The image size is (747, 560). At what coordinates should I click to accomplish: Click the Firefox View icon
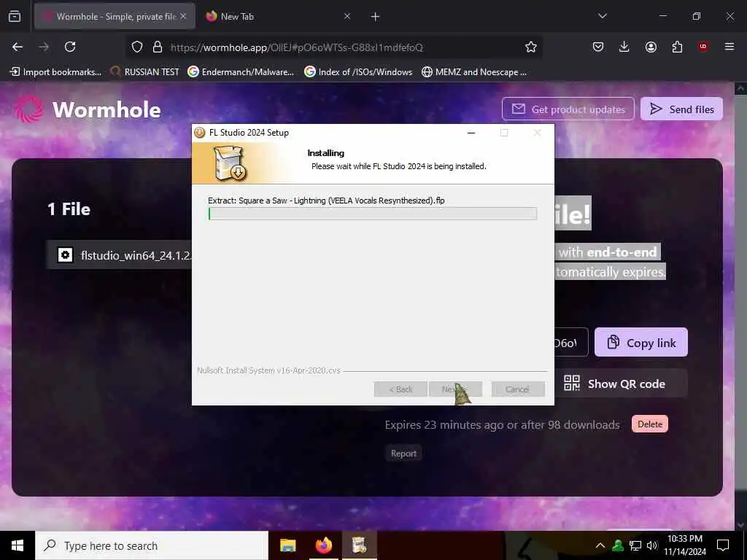point(15,17)
